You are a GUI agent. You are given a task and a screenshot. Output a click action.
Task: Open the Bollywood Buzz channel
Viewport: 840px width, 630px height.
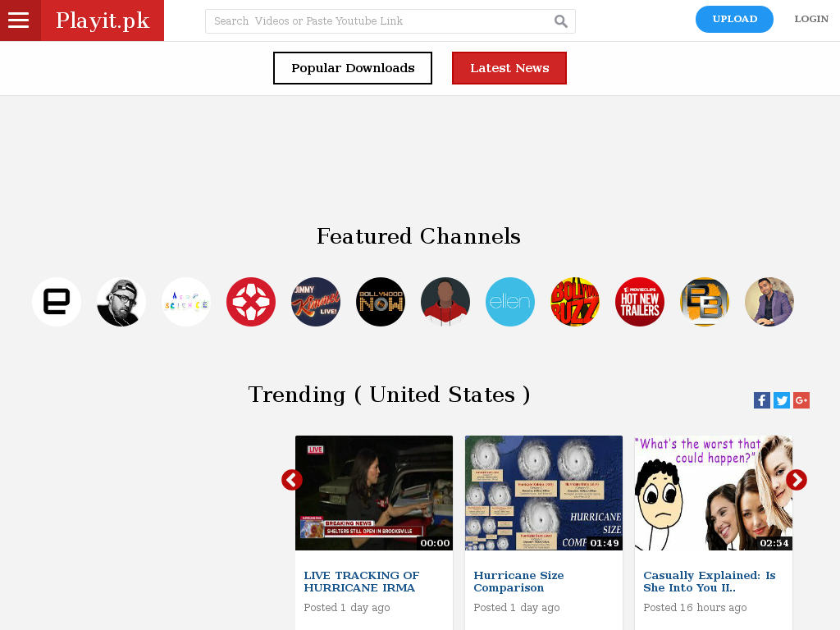[575, 302]
